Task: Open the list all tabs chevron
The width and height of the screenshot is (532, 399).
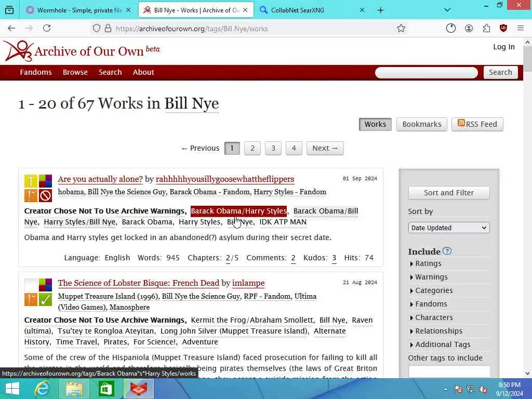Action: point(447,10)
